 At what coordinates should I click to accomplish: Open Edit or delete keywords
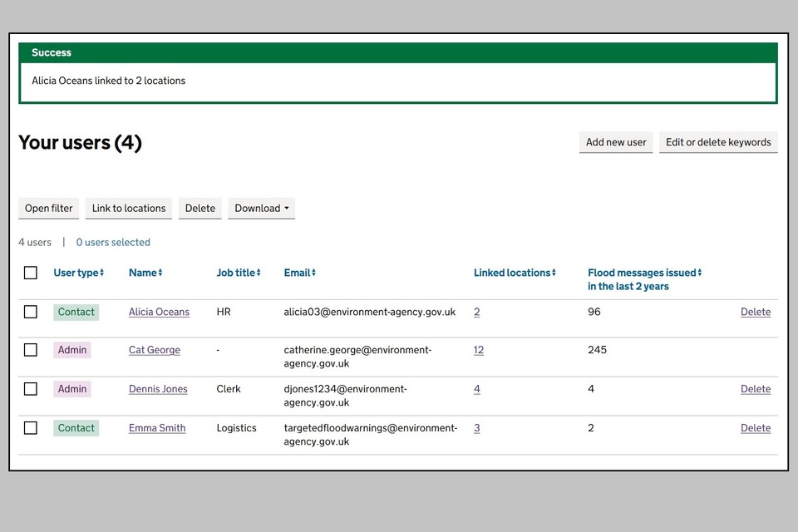[718, 142]
